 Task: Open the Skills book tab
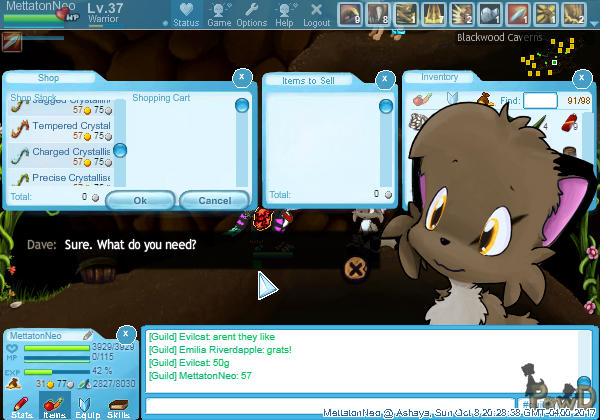[x=119, y=404]
